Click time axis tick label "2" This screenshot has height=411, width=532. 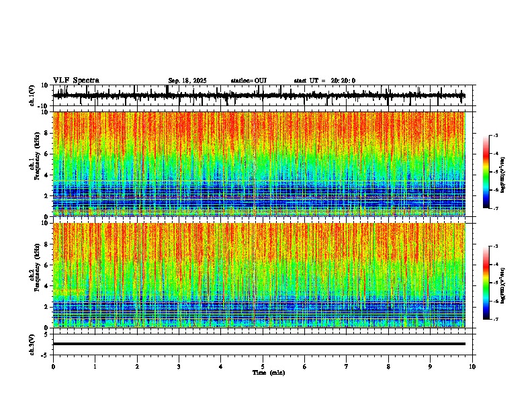click(137, 367)
